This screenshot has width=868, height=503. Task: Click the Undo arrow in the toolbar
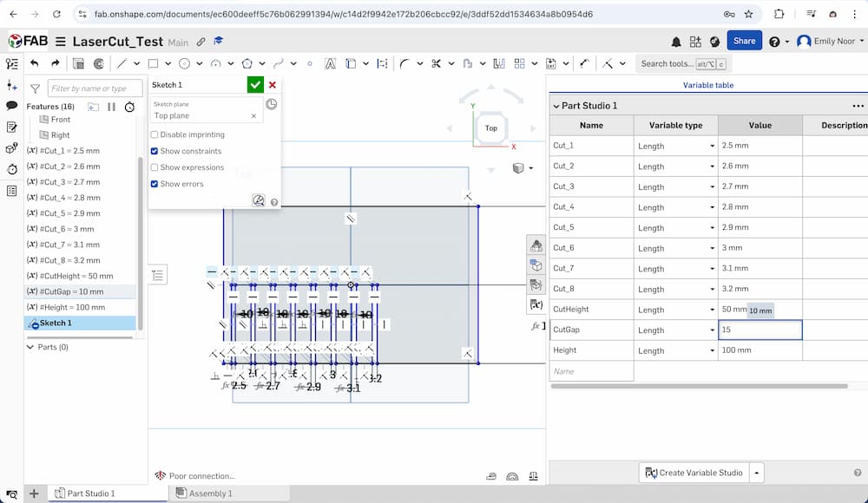[35, 63]
